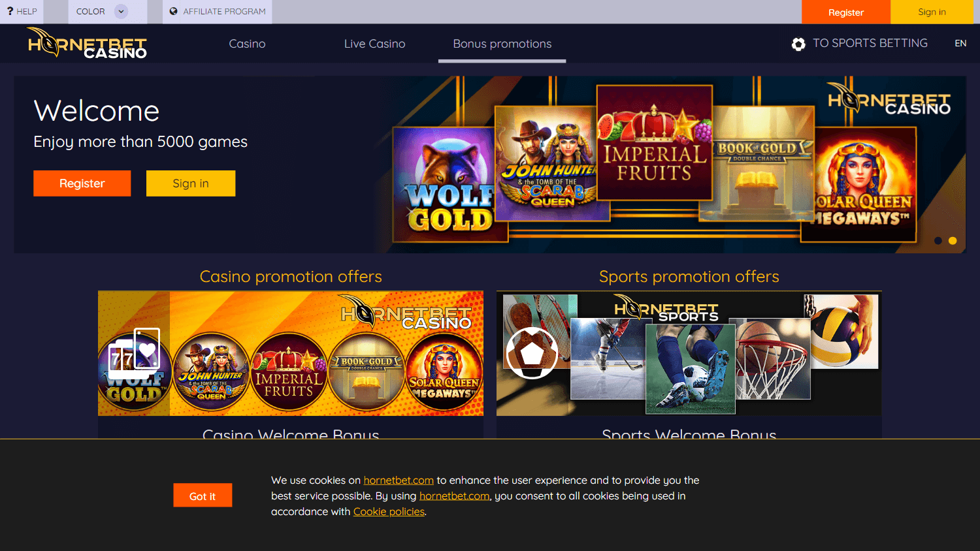Select the first carousel slide dot
980x551 pixels.
938,241
